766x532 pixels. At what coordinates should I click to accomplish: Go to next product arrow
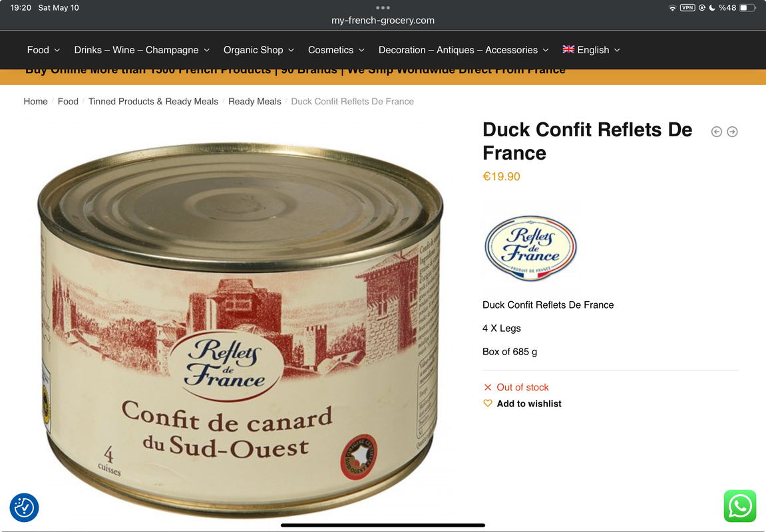tap(732, 132)
